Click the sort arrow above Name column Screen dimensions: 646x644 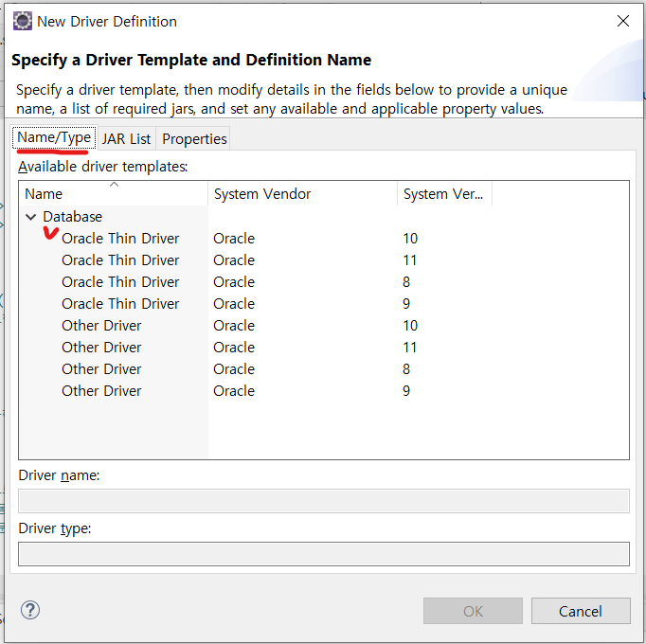click(x=114, y=185)
